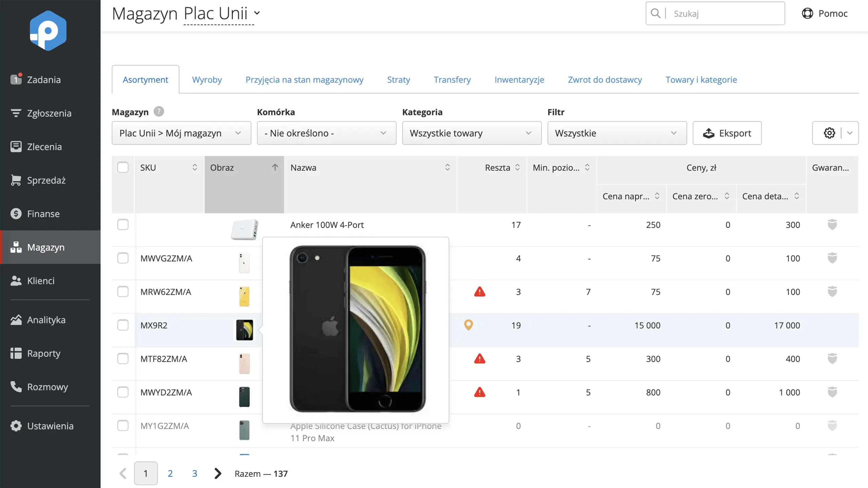868x488 pixels.
Task: Open table settings gear icon
Action: (829, 133)
